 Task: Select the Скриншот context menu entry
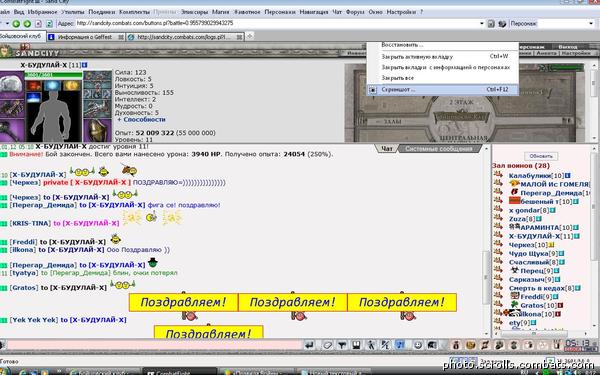coord(442,90)
